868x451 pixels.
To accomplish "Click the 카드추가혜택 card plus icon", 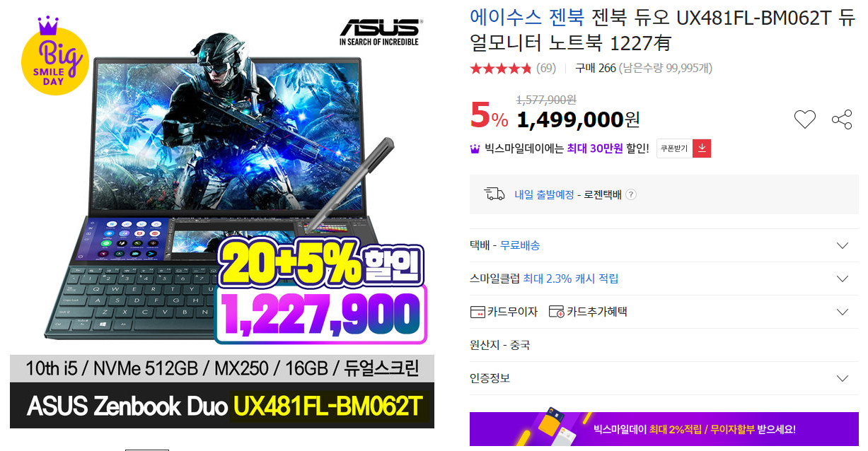I will click(x=557, y=312).
